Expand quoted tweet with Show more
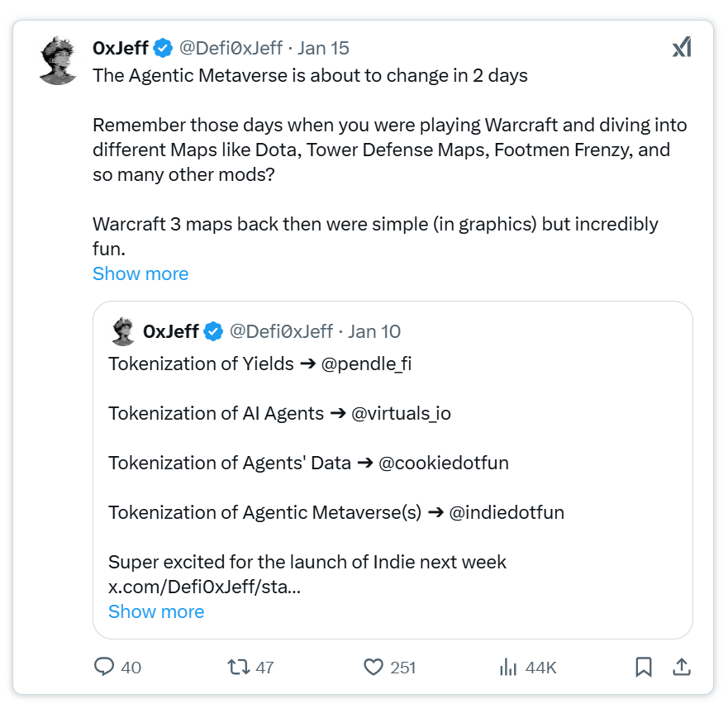 click(156, 611)
